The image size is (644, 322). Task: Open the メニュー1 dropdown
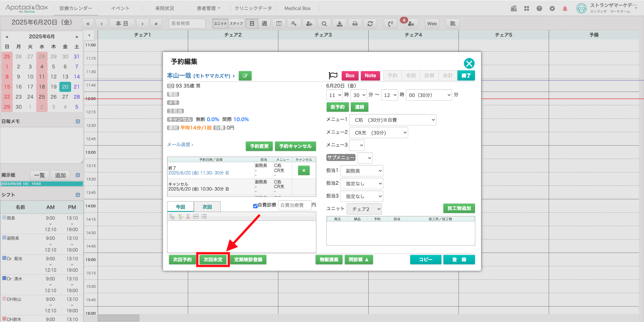(x=392, y=120)
